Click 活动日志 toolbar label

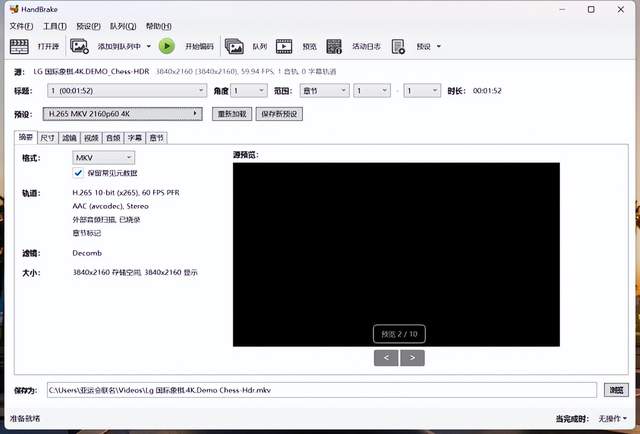366,47
